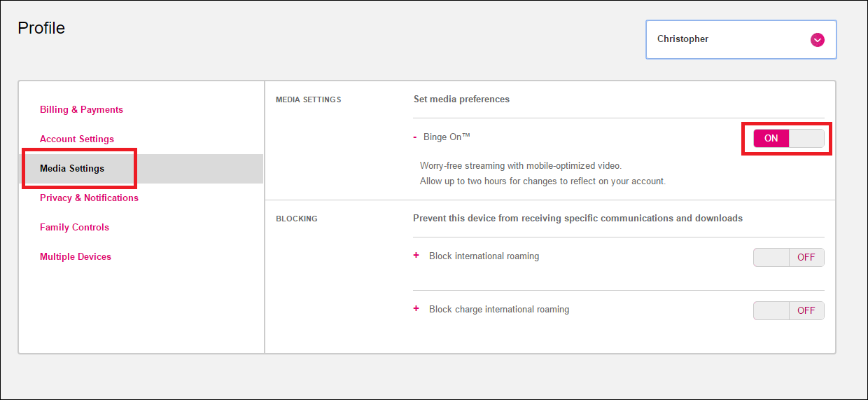
Task: Click the Binge On™ label text
Action: point(447,137)
